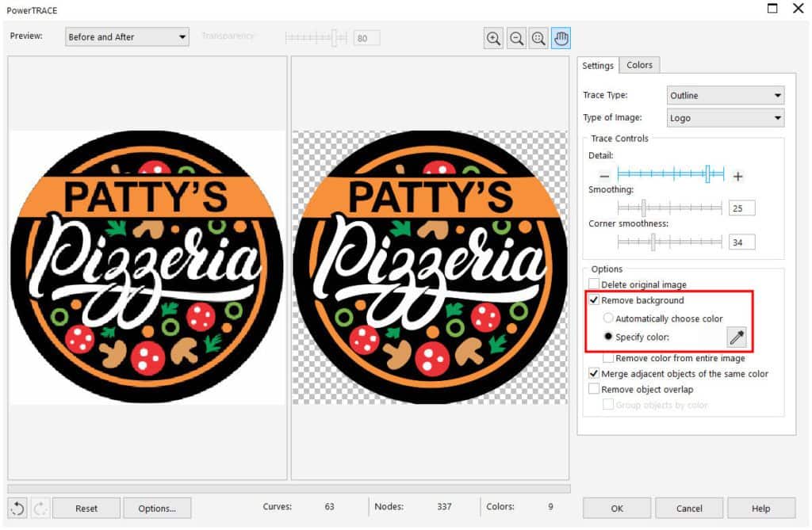
Task: Enable Delete original image
Action: point(594,284)
